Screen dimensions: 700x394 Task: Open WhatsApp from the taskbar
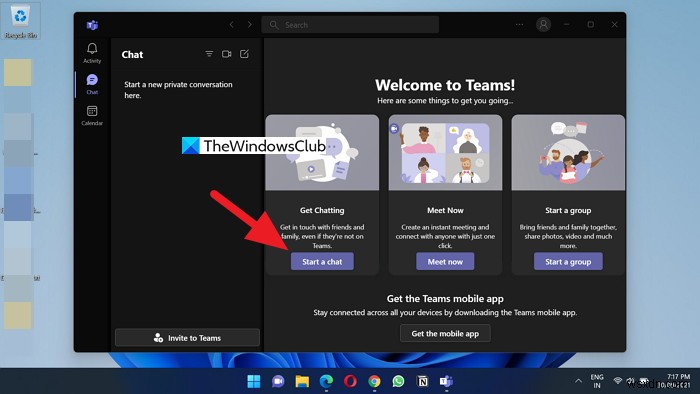[x=398, y=381]
